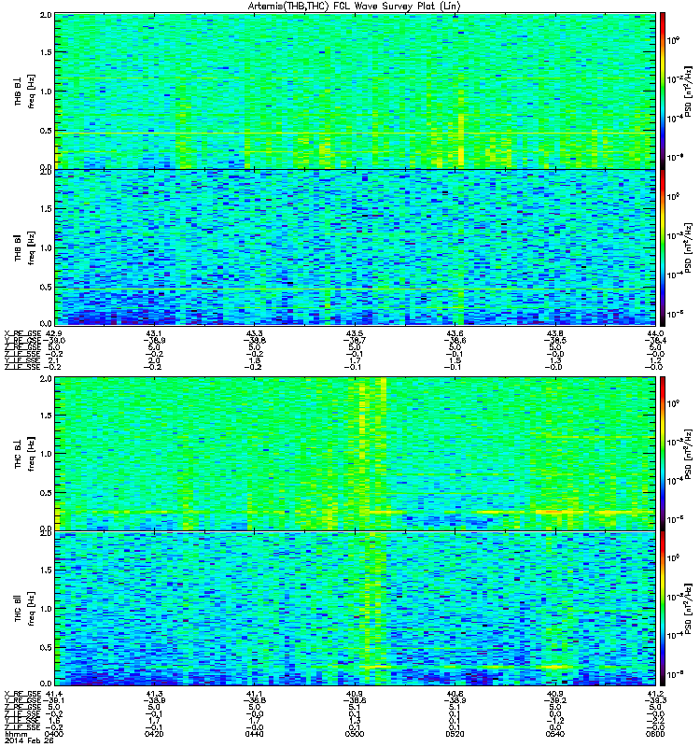700x747 pixels.
Task: Click the X_RE_GSE row label next to 42.9
Action: [22, 333]
